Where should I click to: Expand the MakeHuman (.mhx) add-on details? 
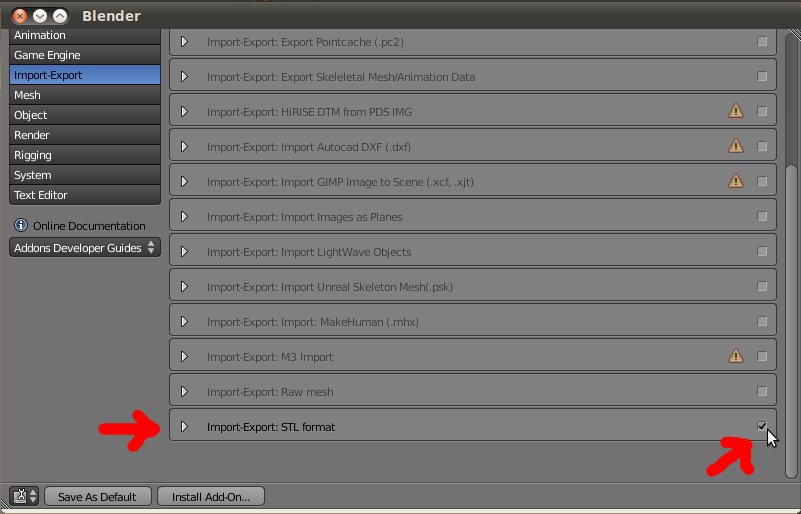(x=184, y=322)
